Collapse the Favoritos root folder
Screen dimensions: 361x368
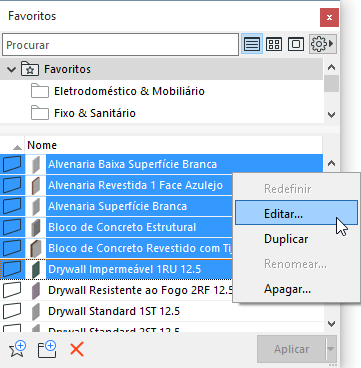pos(12,69)
